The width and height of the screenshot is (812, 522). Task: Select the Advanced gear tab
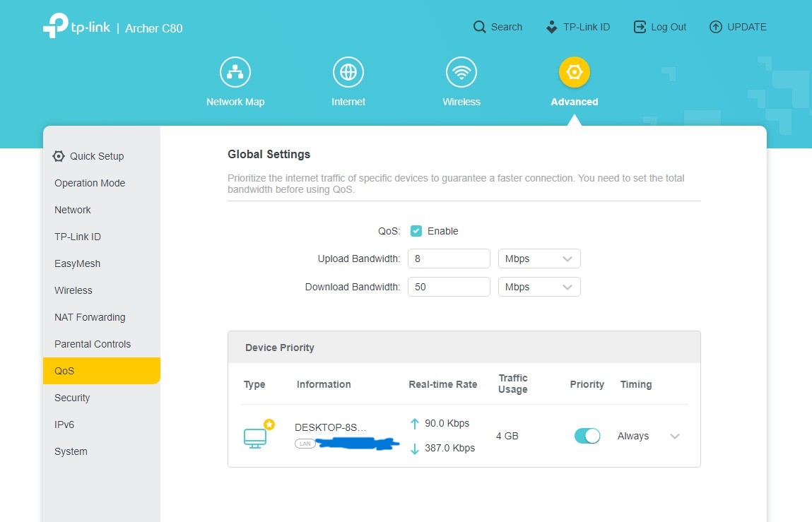point(575,72)
